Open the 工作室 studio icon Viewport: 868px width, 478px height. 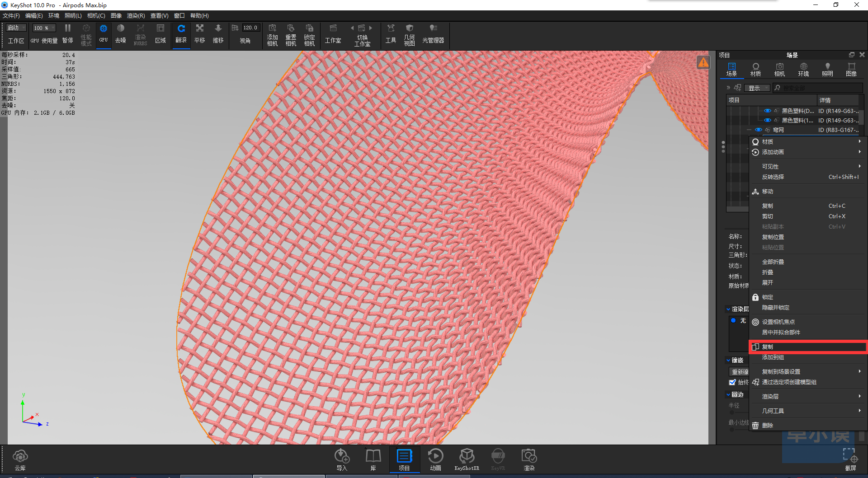coord(333,34)
